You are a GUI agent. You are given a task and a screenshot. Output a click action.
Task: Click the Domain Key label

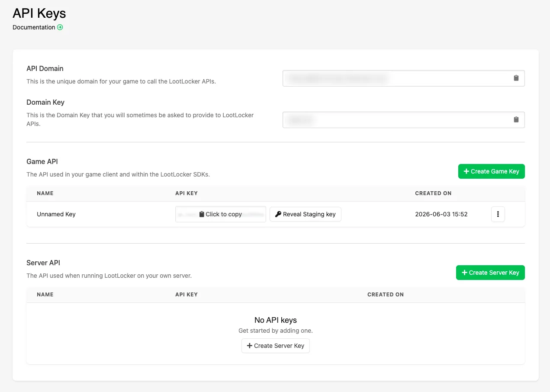(x=45, y=102)
